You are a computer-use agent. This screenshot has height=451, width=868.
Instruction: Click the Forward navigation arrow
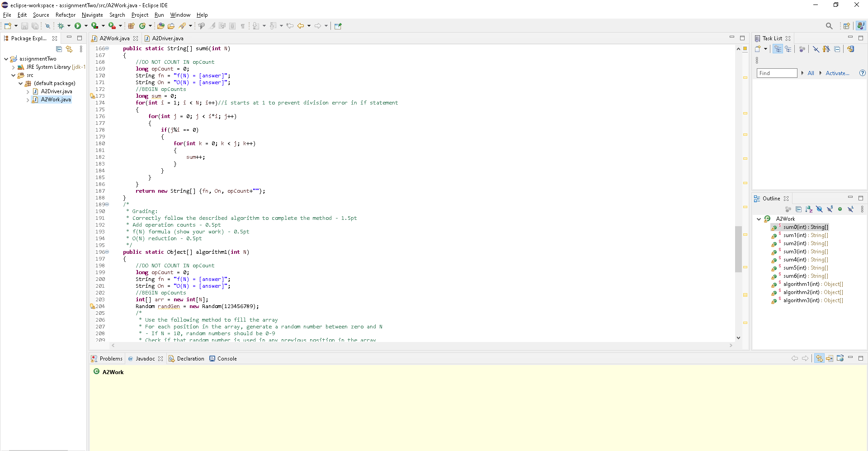(x=318, y=26)
